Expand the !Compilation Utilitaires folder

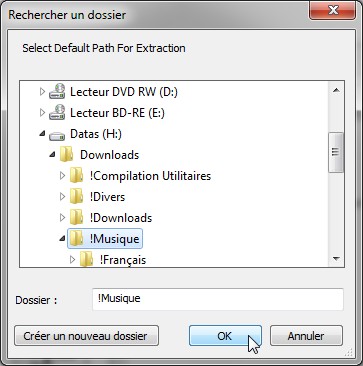pyautogui.click(x=62, y=176)
